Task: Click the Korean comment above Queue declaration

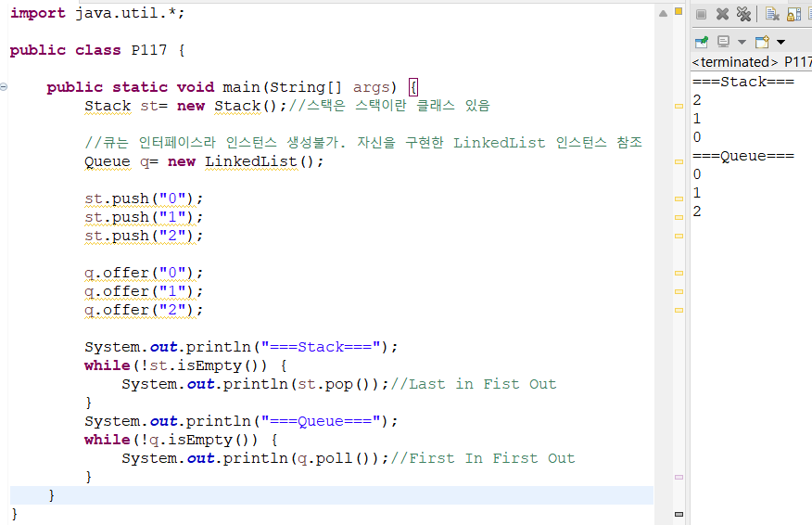Action: pos(363,143)
